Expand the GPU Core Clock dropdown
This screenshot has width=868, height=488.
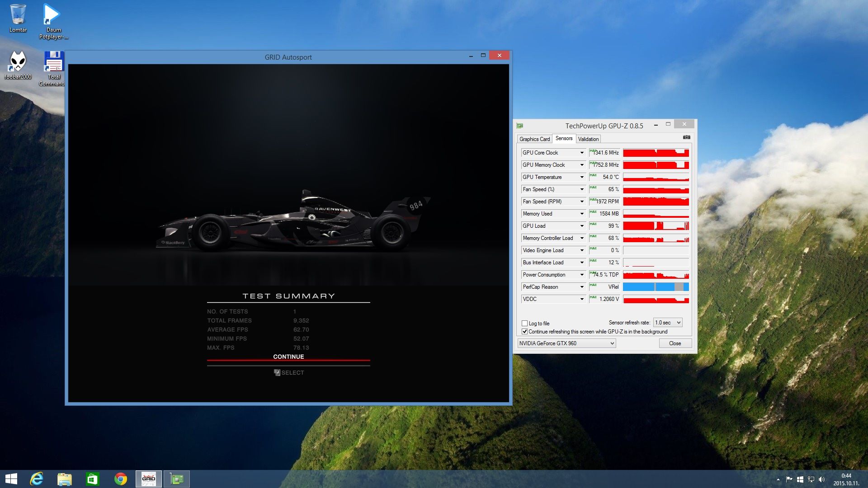tap(582, 153)
